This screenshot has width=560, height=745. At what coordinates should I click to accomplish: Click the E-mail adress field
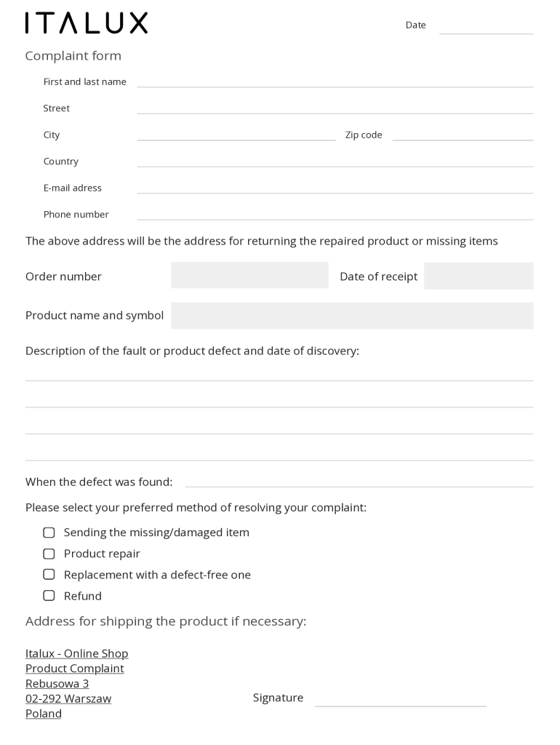click(335, 187)
